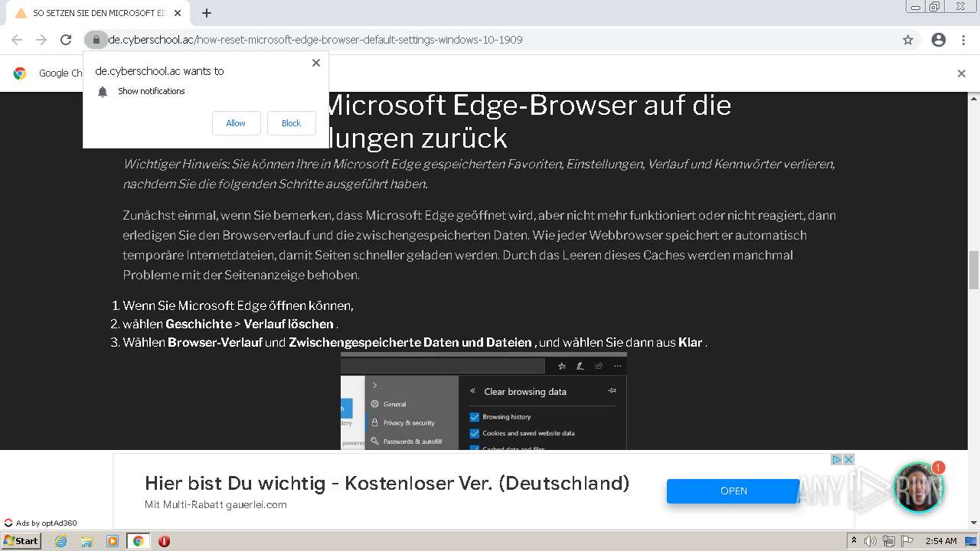Click the Mit Multi-Rabatt gauerlei.com ad text
Viewport: 980px width, 551px height.
point(216,505)
